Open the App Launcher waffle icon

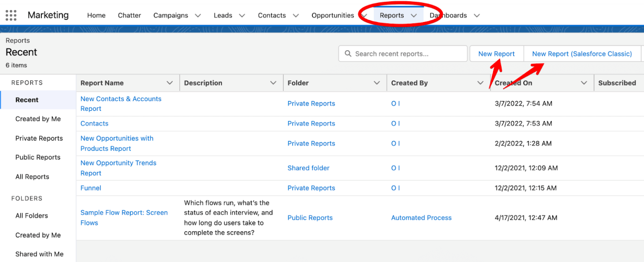10,15
